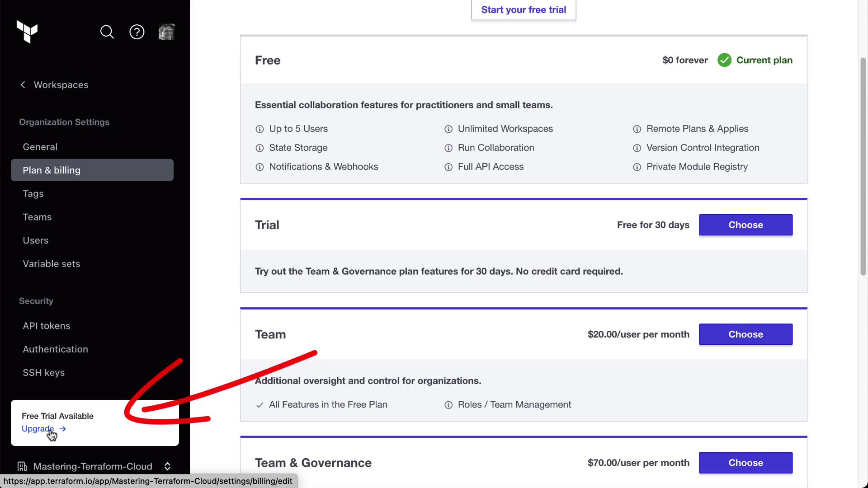Image resolution: width=868 pixels, height=488 pixels.
Task: Click the page vertical scrollbar
Action: pos(863,167)
